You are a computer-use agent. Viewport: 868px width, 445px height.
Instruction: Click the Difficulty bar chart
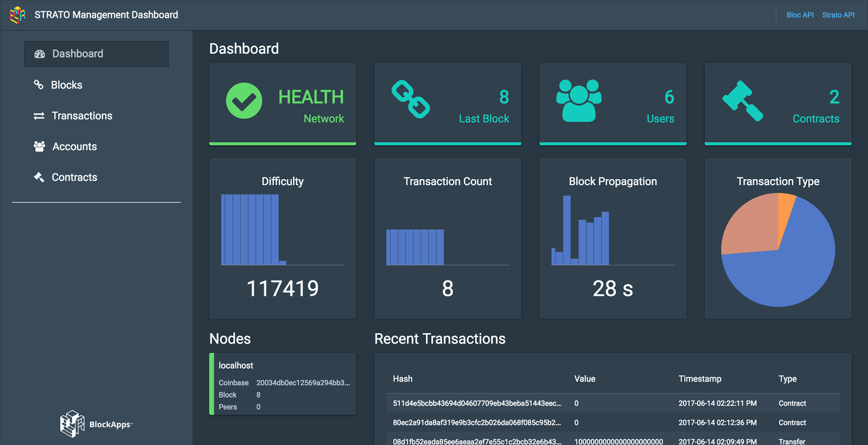click(282, 230)
